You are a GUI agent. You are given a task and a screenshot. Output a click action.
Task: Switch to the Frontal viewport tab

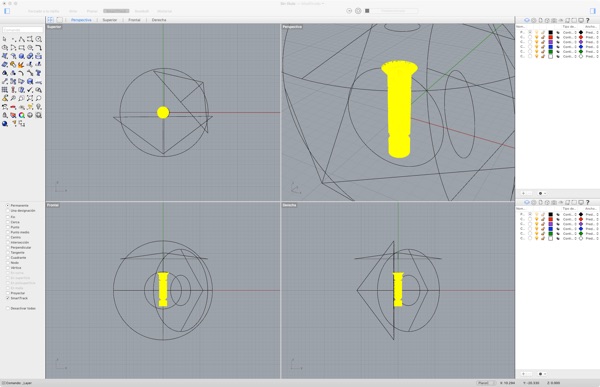[134, 20]
